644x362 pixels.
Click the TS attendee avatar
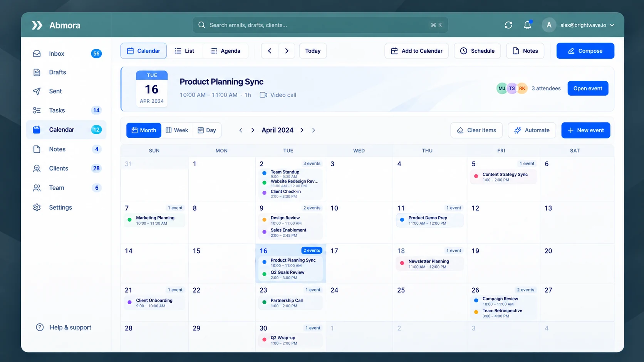click(512, 88)
